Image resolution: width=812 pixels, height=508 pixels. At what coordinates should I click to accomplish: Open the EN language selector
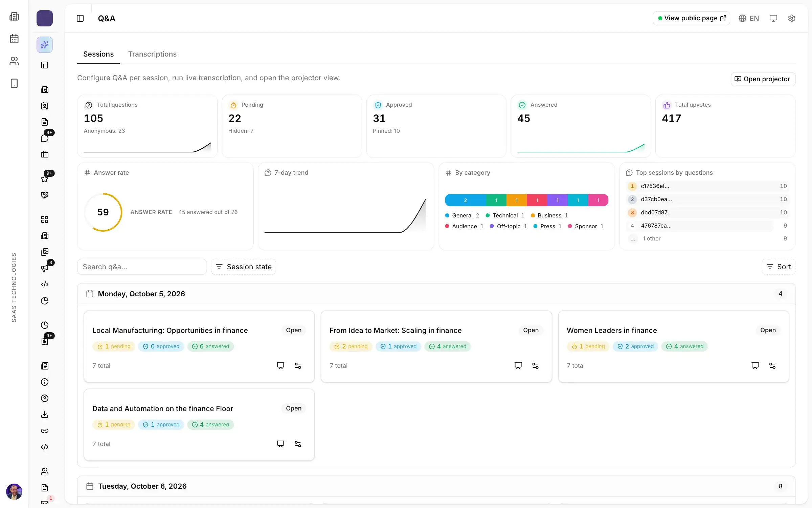coord(749,18)
